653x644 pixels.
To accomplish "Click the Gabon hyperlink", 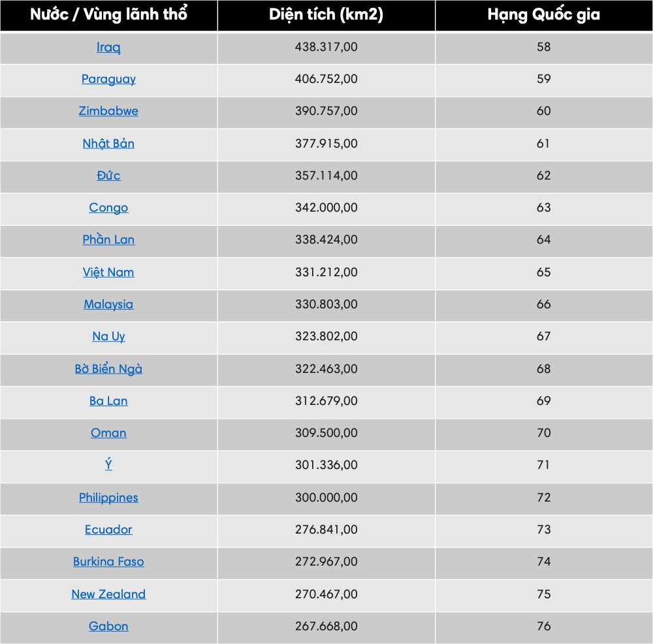I will (x=108, y=626).
